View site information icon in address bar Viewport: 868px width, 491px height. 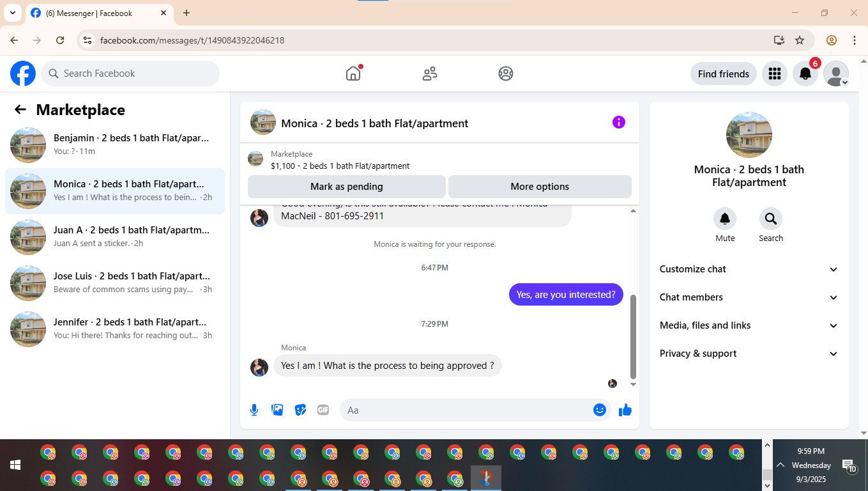tap(88, 40)
